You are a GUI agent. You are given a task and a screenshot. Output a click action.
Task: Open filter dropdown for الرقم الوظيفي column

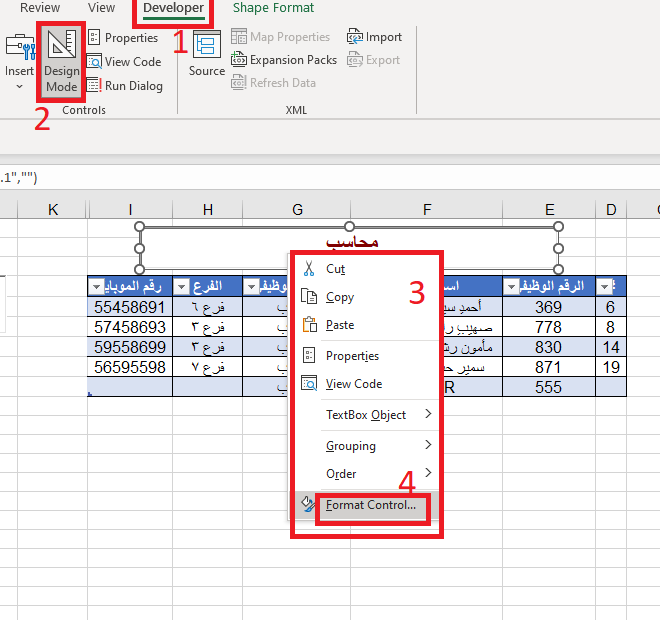point(511,287)
